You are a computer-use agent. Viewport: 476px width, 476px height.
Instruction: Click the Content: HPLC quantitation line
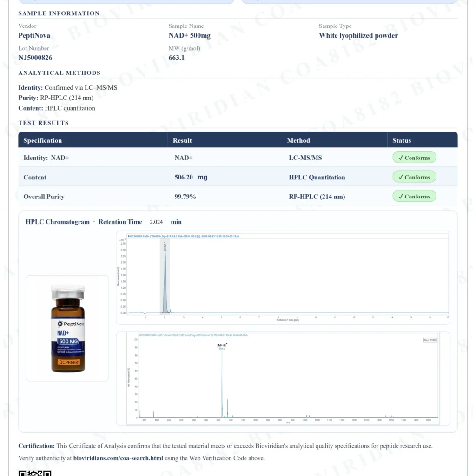tap(57, 108)
